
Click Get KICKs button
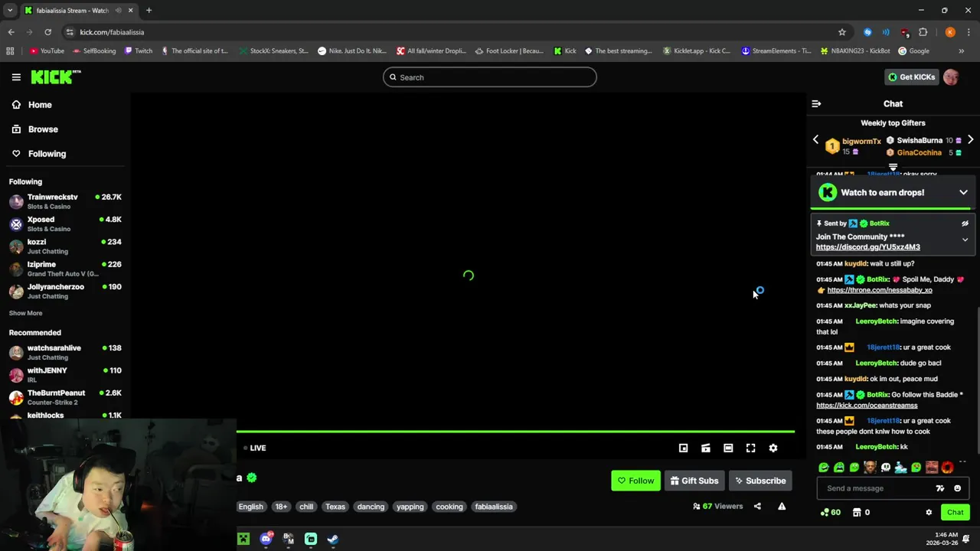pos(911,77)
